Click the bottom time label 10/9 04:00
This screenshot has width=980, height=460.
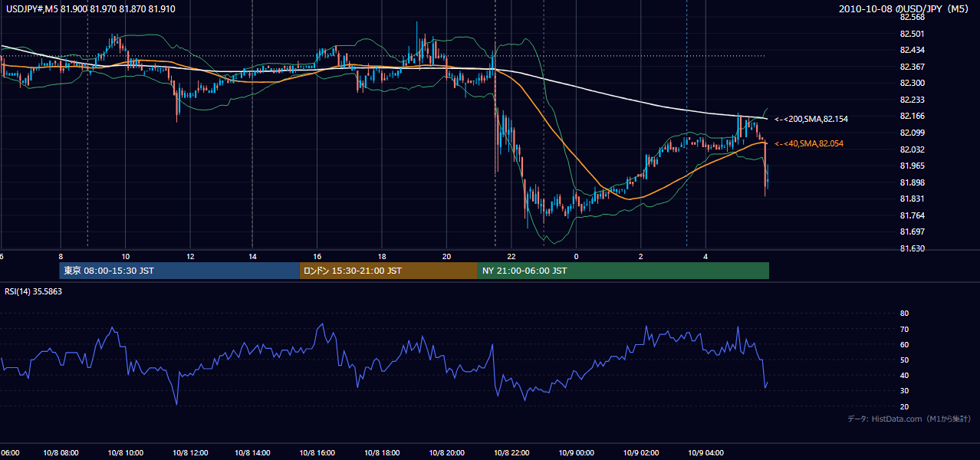(704, 453)
